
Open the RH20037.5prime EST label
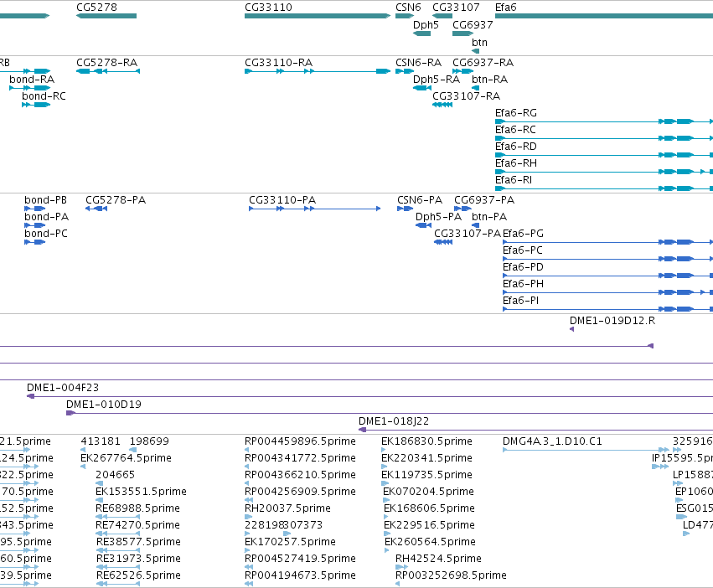pyautogui.click(x=287, y=508)
